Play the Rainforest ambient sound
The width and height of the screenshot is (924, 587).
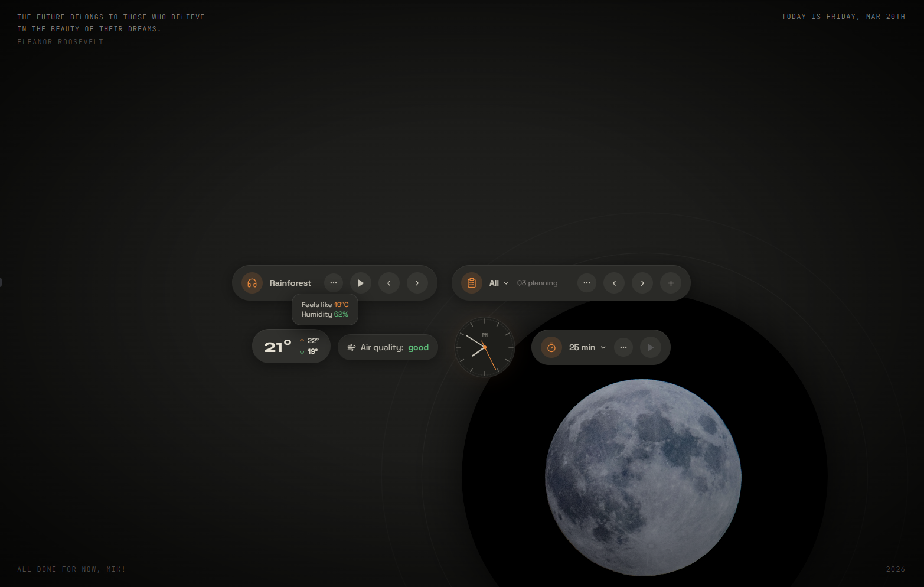click(x=361, y=283)
